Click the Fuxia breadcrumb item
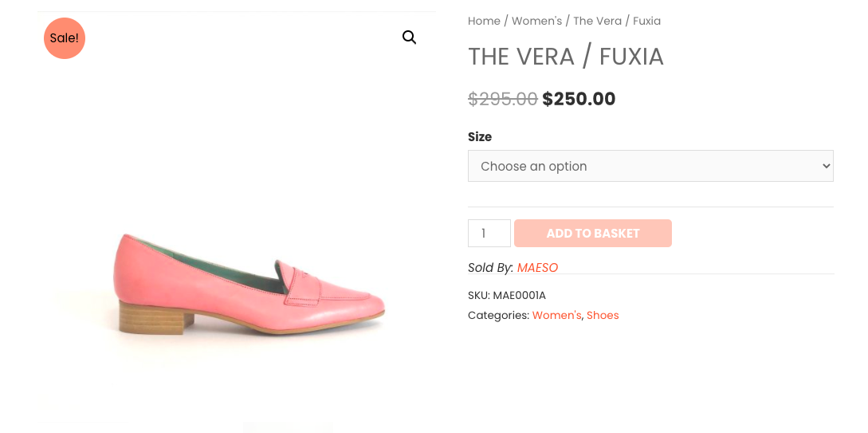Screen dimensions: 868x433 click(x=646, y=21)
